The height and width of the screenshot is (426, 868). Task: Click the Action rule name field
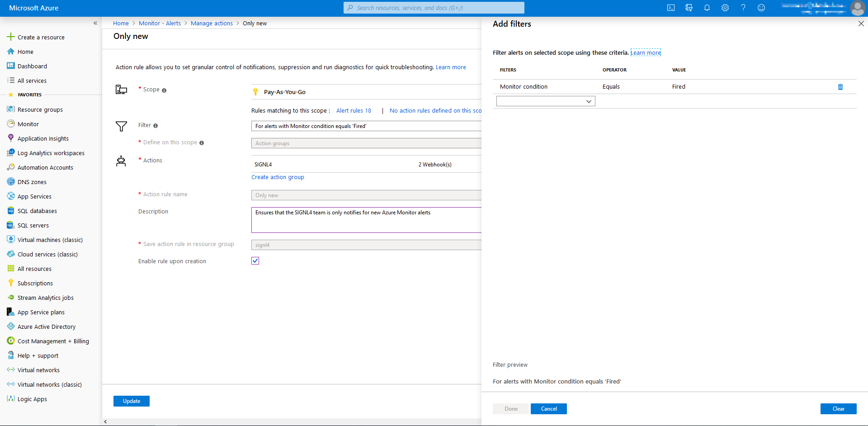[366, 195]
